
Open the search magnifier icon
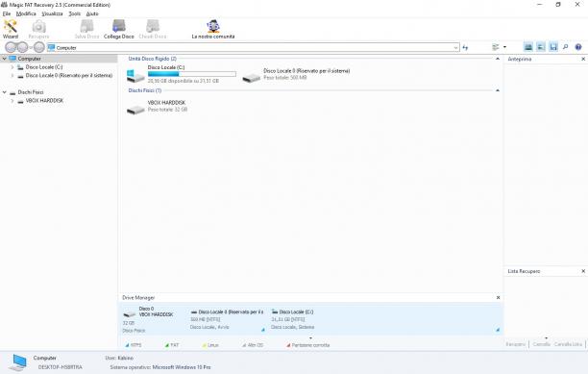[566, 47]
